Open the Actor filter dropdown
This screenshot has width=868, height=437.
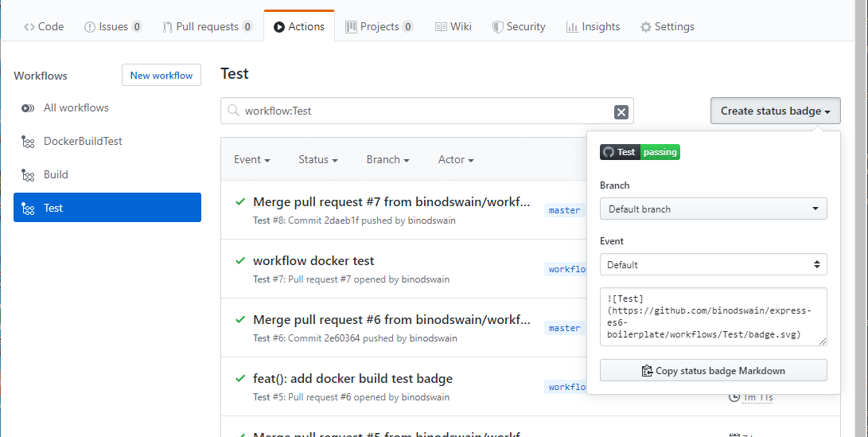(x=456, y=159)
